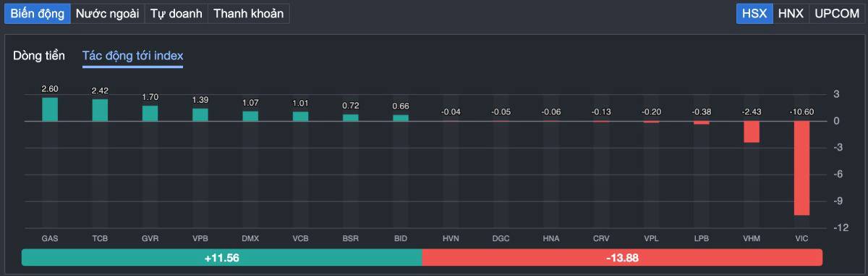Click the HNA ticker label
This screenshot has height=276, width=868.
tap(551, 238)
